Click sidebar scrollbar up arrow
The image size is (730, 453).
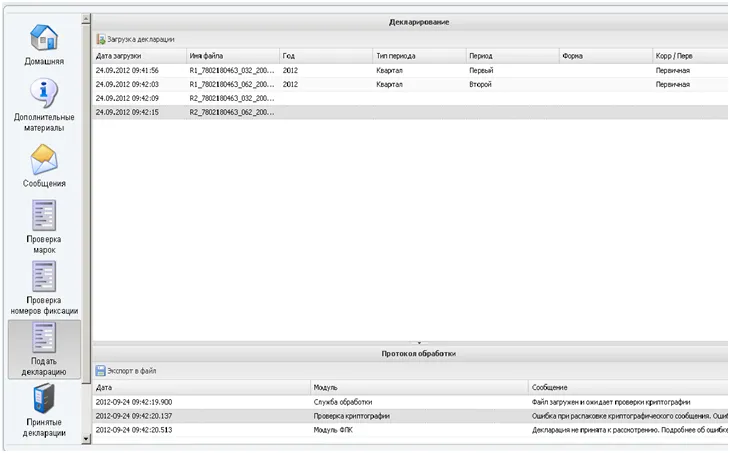(86, 19)
